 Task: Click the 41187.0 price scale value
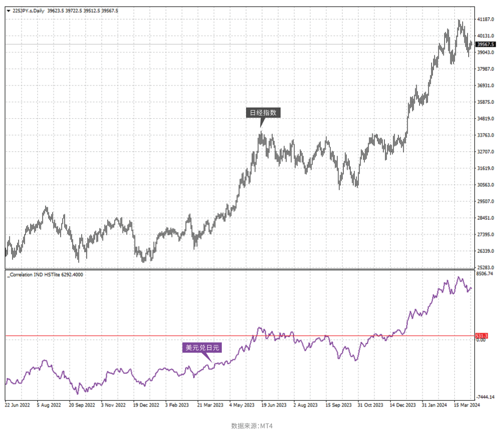click(x=485, y=19)
